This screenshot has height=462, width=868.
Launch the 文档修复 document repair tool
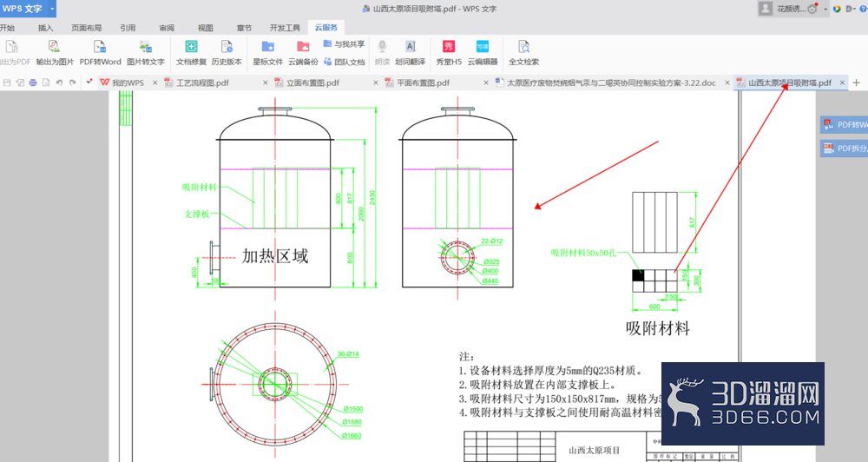[191, 53]
